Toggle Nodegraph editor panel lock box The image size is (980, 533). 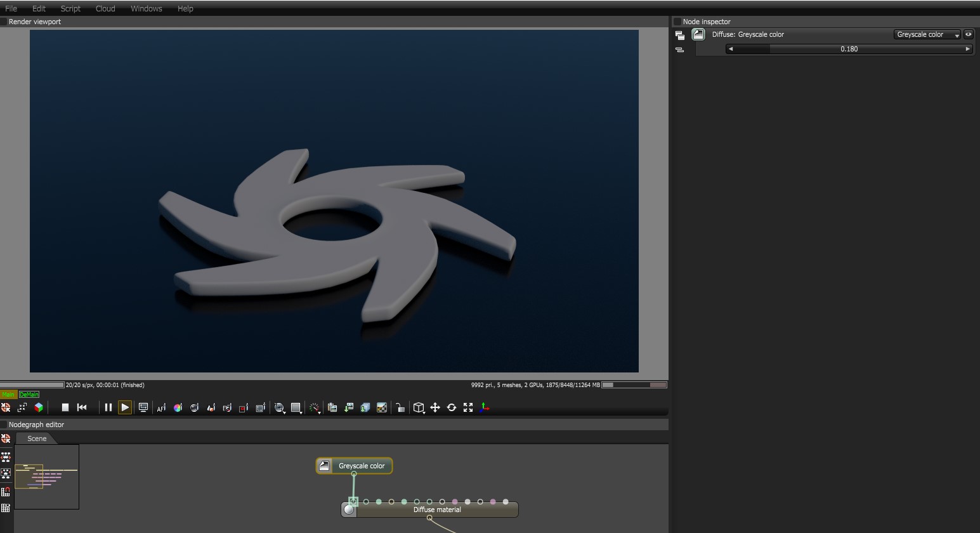pyautogui.click(x=4, y=424)
